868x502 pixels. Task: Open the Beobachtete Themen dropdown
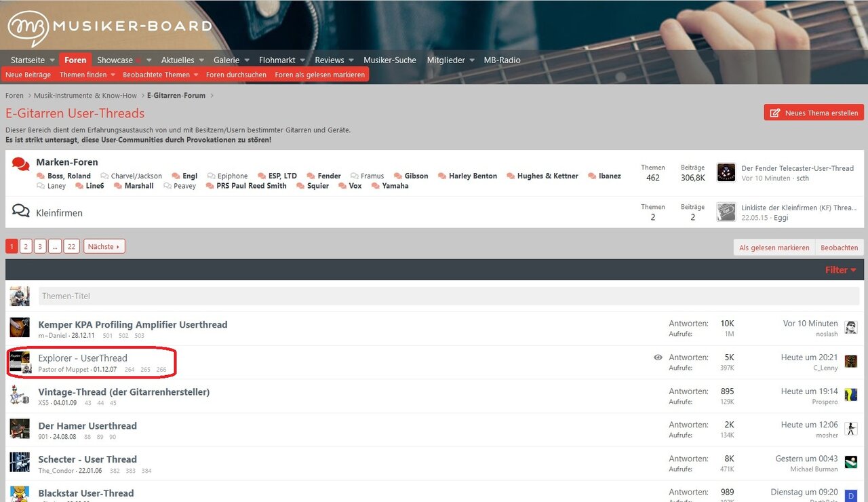pyautogui.click(x=161, y=75)
